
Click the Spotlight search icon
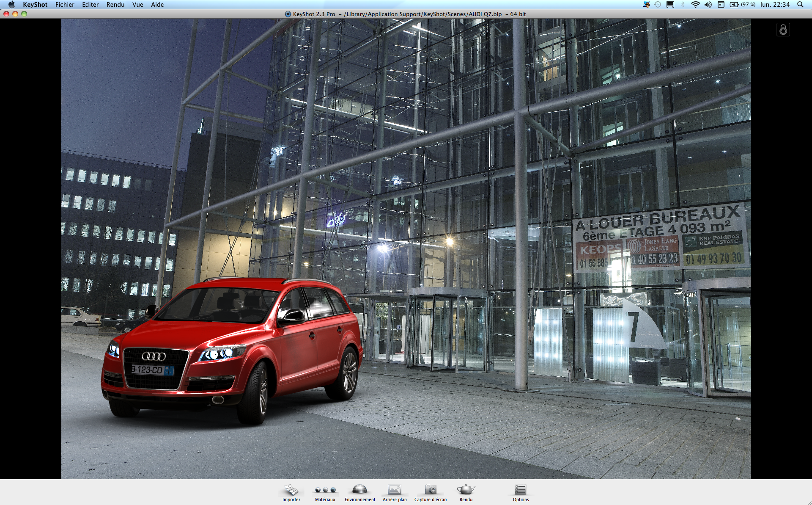click(800, 5)
